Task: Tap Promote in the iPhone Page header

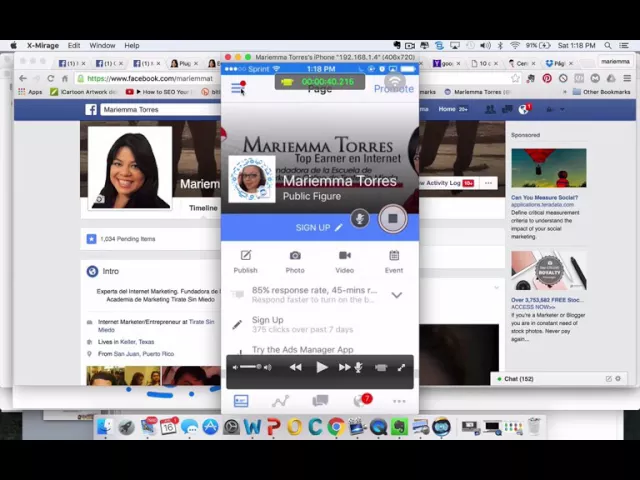Action: 393,89
